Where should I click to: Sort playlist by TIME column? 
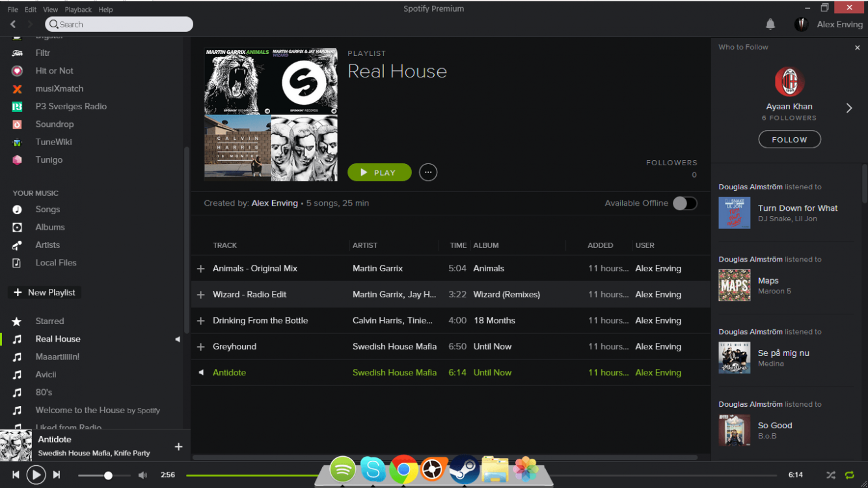[458, 245]
